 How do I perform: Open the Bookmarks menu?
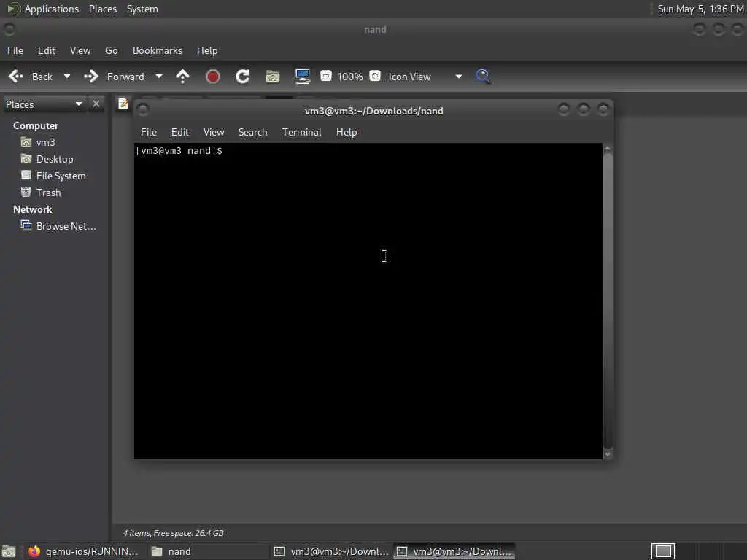tap(158, 50)
